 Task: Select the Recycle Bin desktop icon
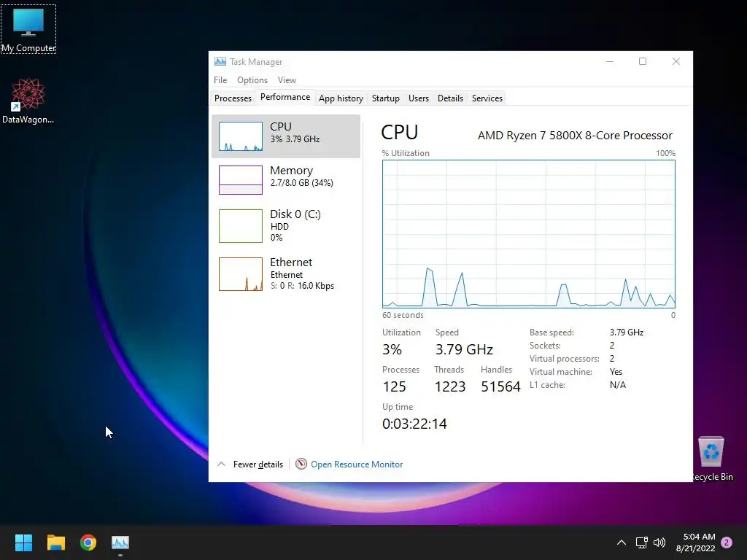tap(712, 459)
